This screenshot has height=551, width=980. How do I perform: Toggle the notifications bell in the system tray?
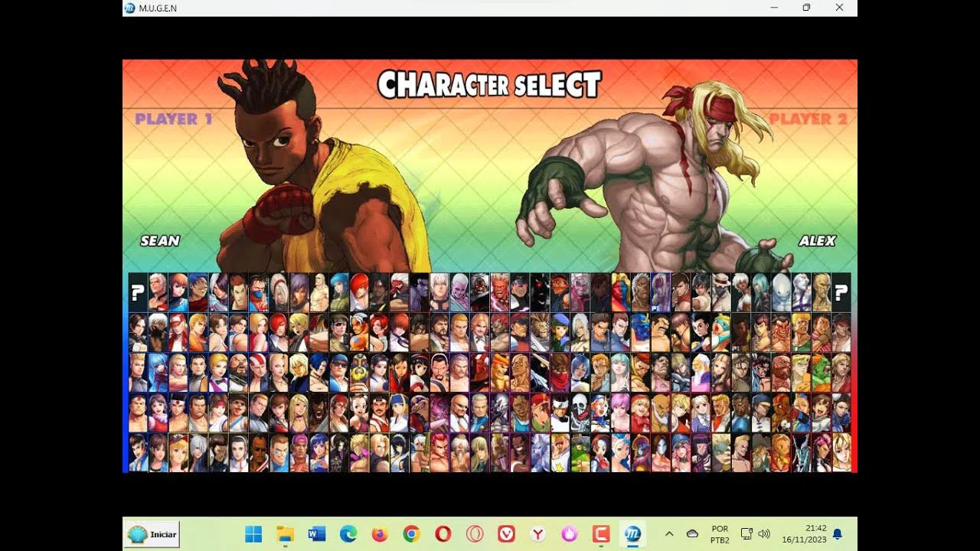(x=837, y=534)
